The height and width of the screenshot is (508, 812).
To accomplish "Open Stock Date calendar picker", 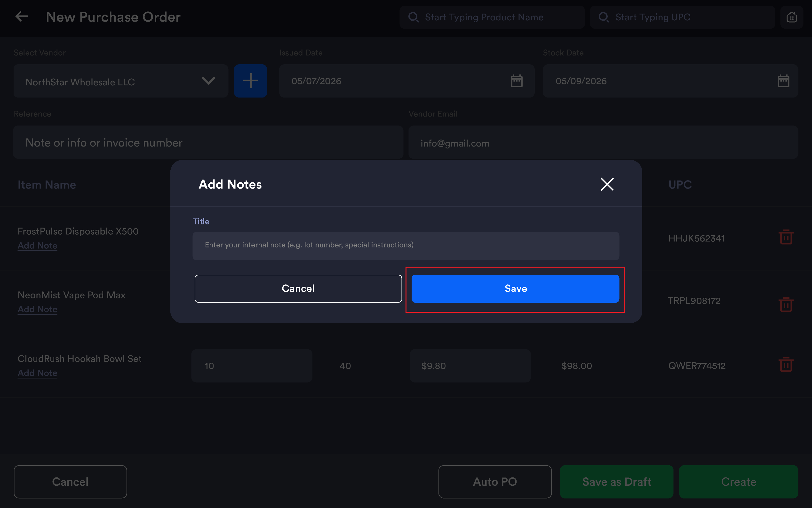I will 783,81.
